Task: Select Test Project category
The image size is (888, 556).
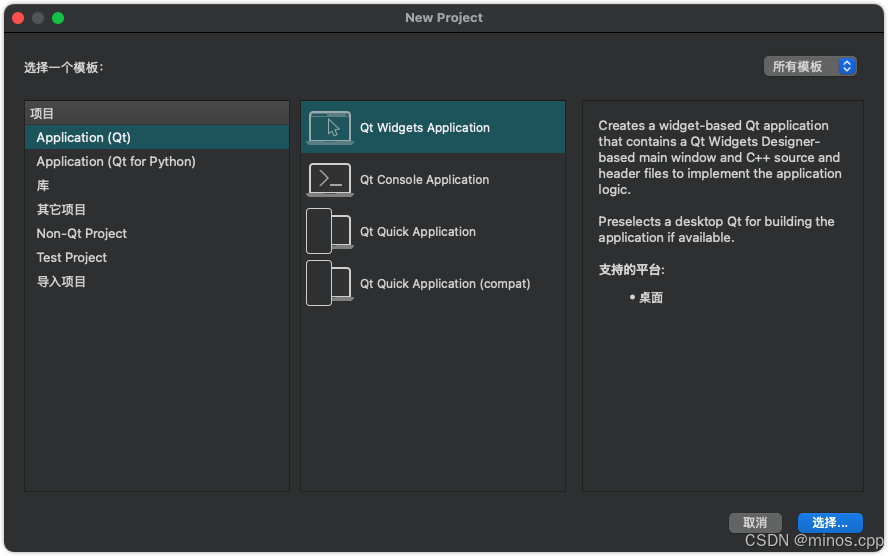Action: [x=157, y=257]
